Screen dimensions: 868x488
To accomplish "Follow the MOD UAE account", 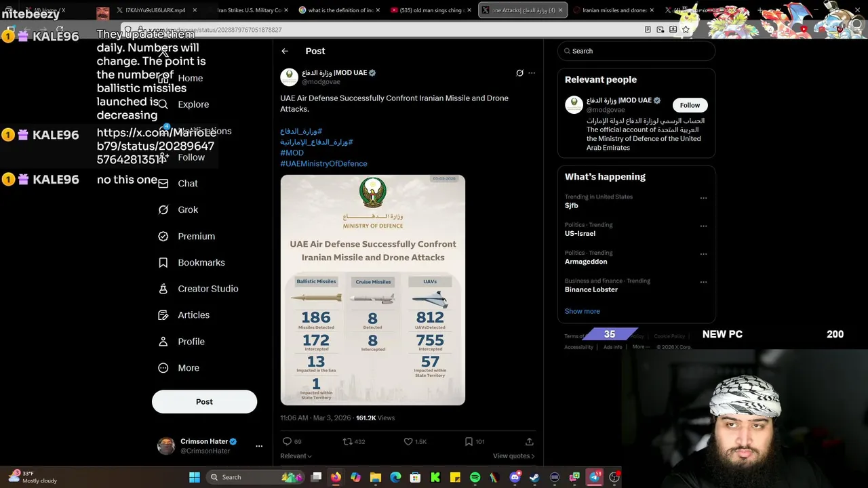I will 690,105.
